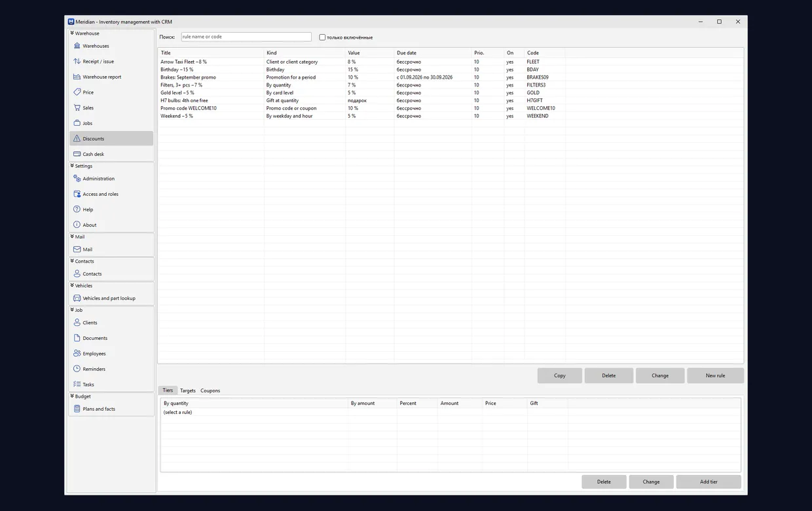Click the Administration gear icon
812x511 pixels.
[x=77, y=178]
